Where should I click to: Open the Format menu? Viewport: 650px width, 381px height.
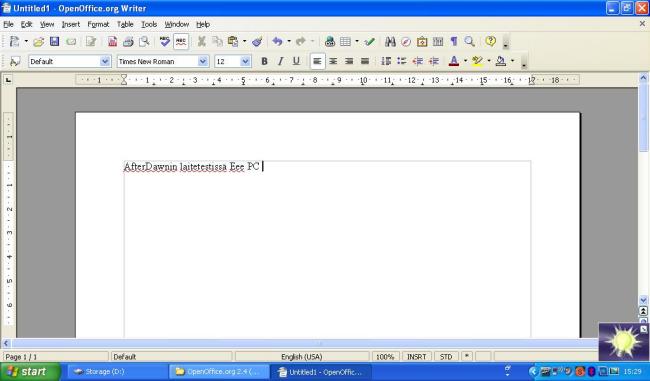point(98,24)
